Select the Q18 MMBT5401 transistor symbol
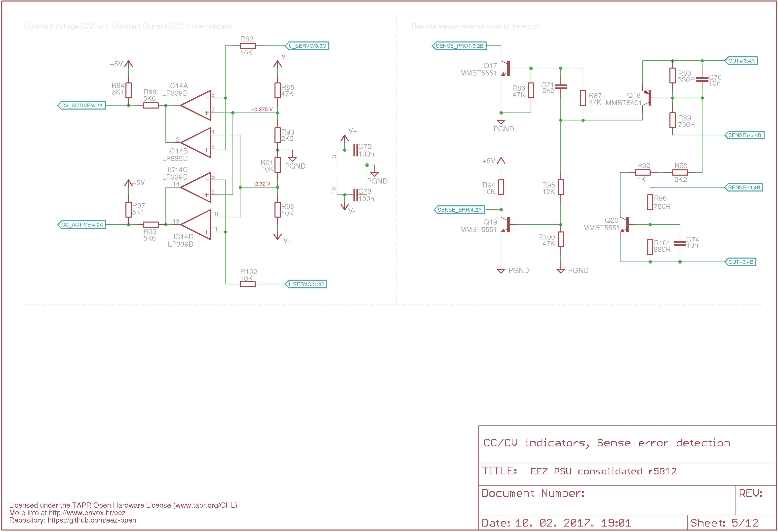Viewport: 778px width, 532px height. click(647, 98)
